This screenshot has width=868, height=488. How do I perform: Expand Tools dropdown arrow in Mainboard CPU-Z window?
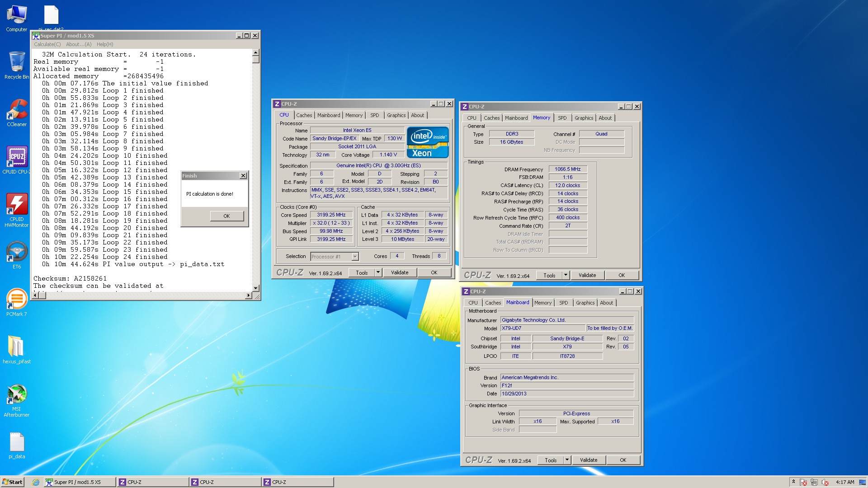coord(567,460)
